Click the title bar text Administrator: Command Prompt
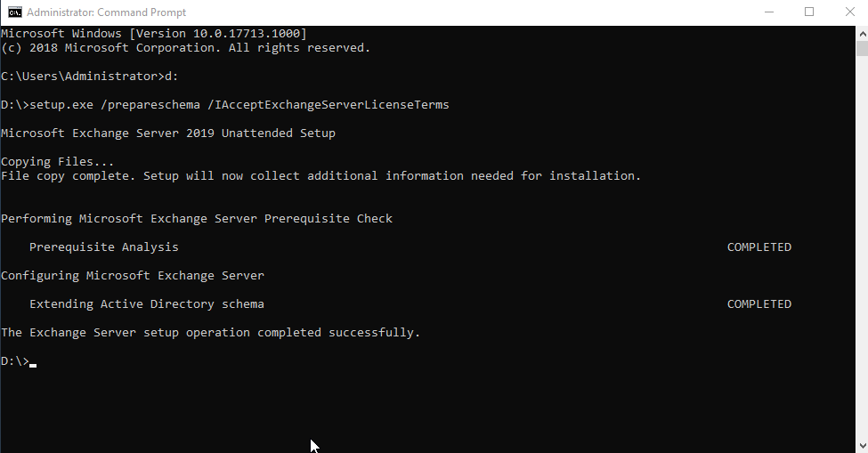The height and width of the screenshot is (453, 868). (106, 12)
